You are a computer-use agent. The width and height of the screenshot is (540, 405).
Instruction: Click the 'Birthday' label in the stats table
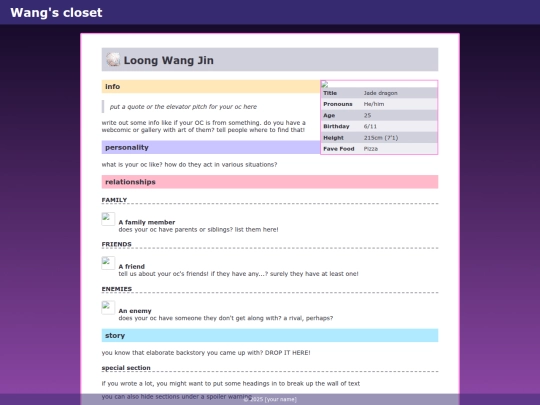336,126
